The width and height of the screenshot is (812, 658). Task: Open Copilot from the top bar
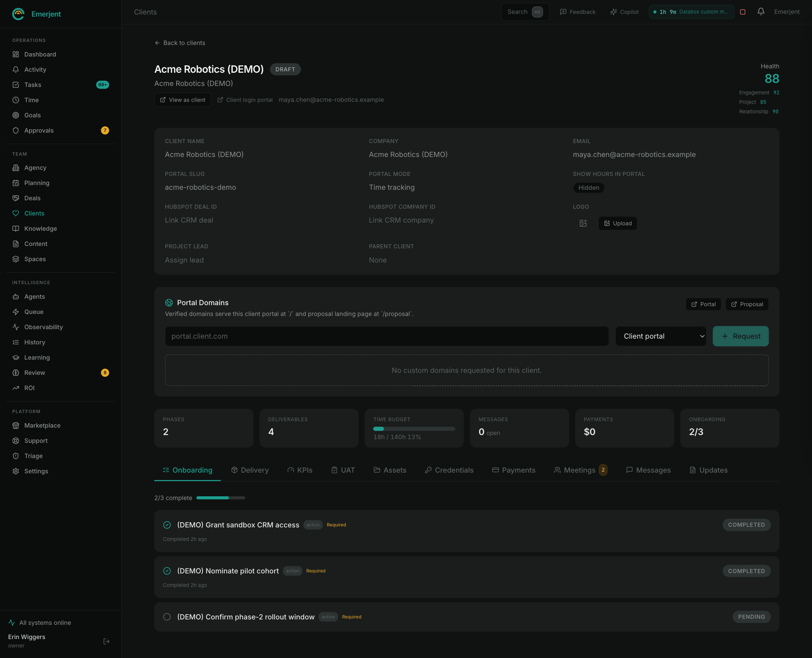(x=624, y=12)
